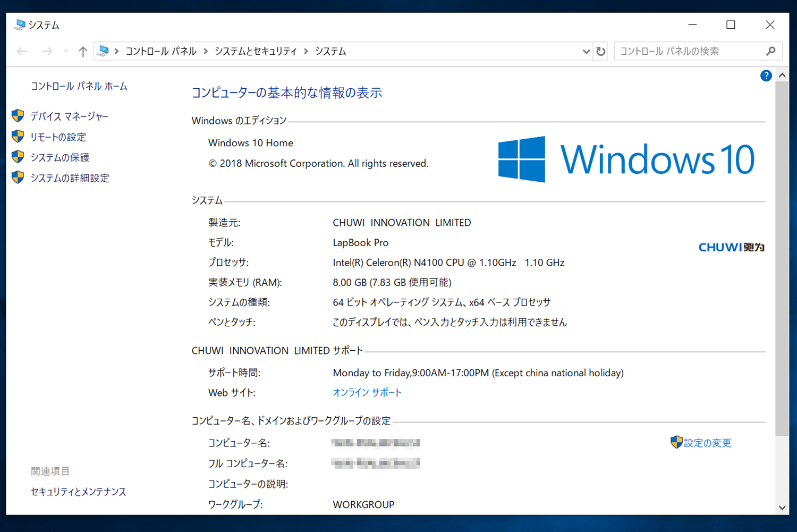
Task: Click shield icon beside システムの詳細設定
Action: tap(18, 178)
